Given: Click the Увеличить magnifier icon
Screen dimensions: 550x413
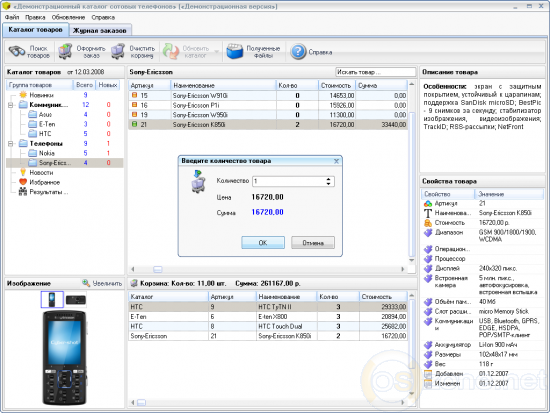Looking at the screenshot, I should [86, 283].
